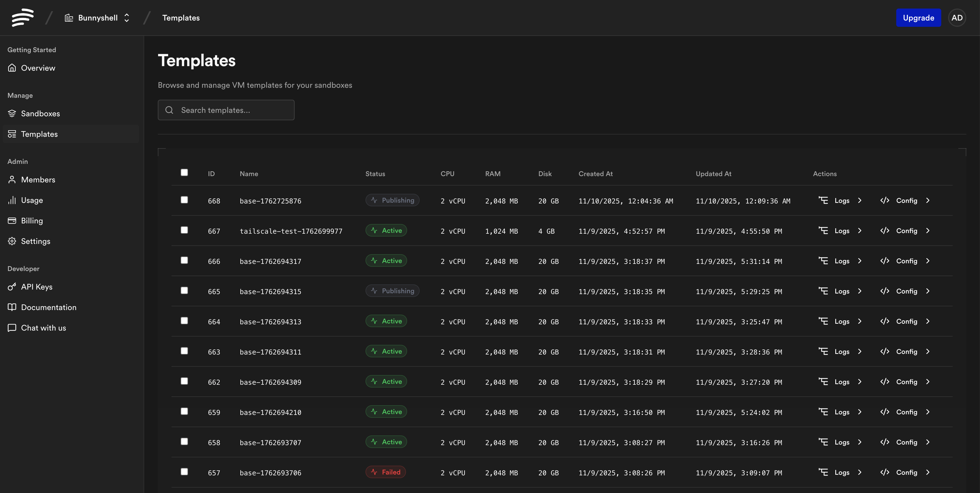Click the Chat with us bubble icon
The width and height of the screenshot is (980, 493).
pyautogui.click(x=12, y=328)
